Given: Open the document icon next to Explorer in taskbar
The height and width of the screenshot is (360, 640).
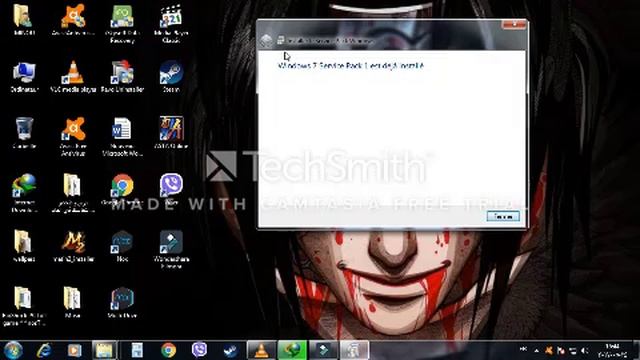Looking at the screenshot, I should [x=137, y=350].
